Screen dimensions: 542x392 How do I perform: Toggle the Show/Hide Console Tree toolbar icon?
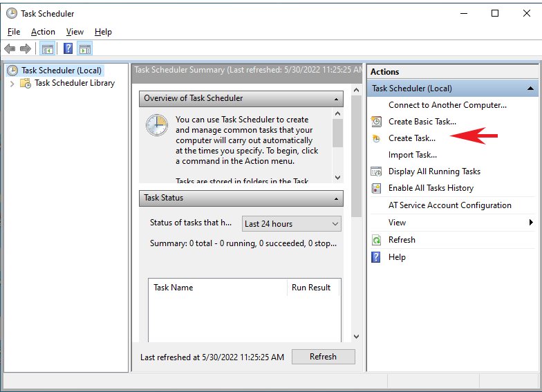click(47, 48)
